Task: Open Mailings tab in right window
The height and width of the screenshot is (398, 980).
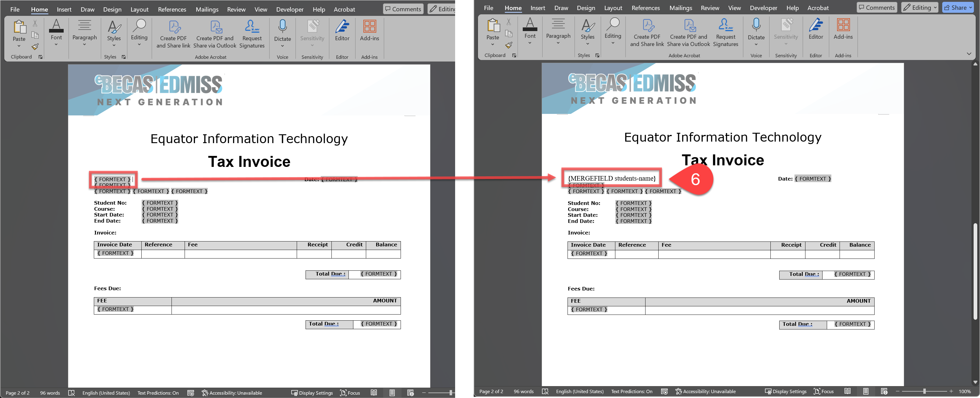Action: point(680,8)
